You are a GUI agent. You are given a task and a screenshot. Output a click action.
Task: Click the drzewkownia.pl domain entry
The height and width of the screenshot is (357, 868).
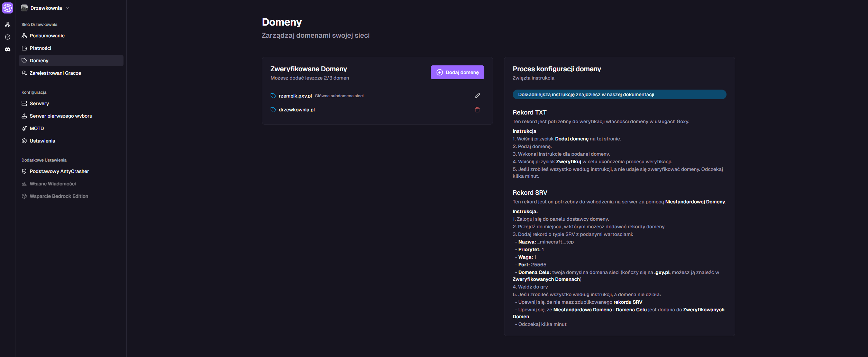pos(296,110)
